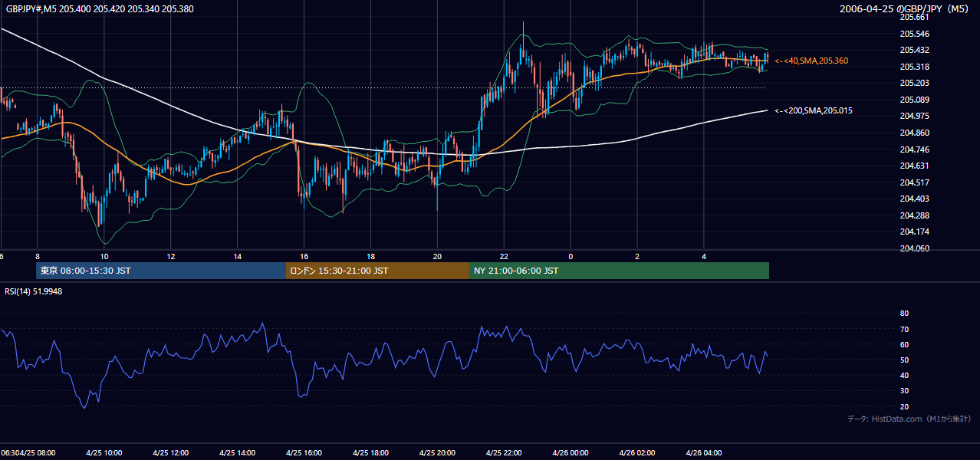Open the HistData.com data source credit
Image resolution: width=980 pixels, height=460 pixels.
(x=909, y=419)
